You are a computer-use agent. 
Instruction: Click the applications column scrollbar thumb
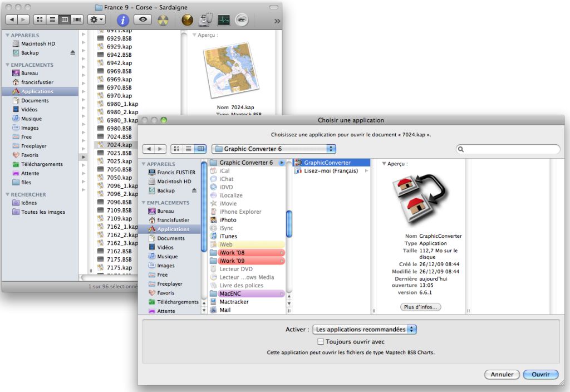pyautogui.click(x=289, y=224)
